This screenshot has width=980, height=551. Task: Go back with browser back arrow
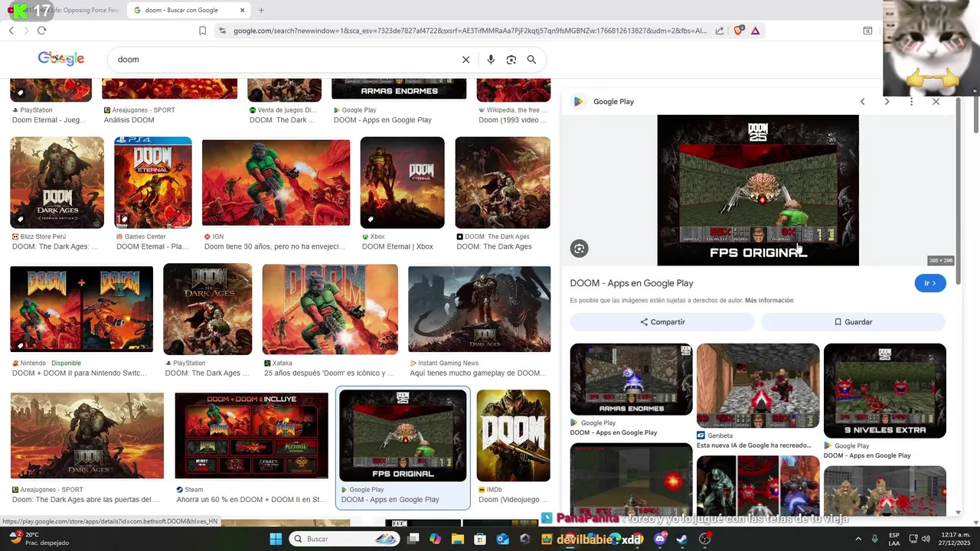[x=11, y=31]
